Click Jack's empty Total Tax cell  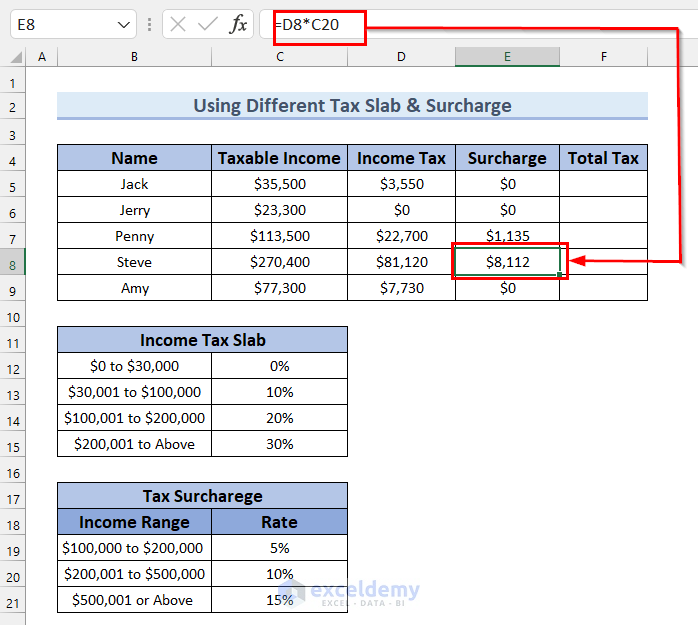[604, 184]
